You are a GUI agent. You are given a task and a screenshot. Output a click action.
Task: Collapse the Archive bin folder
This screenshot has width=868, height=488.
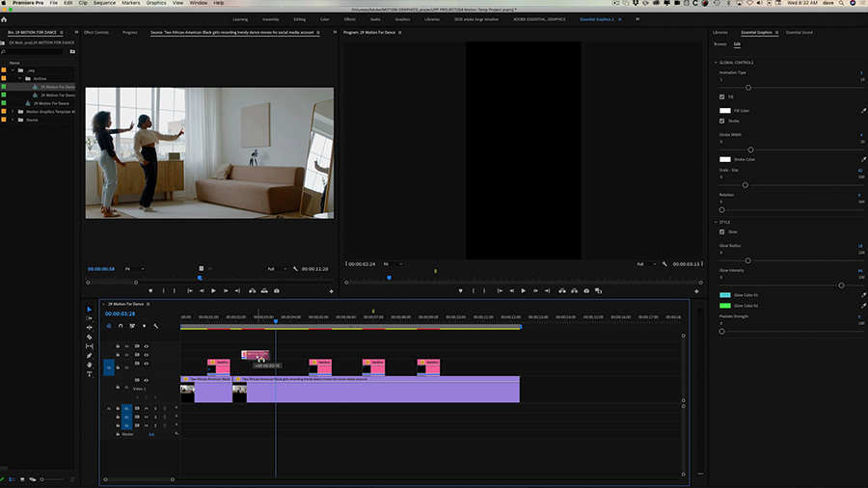pos(20,78)
